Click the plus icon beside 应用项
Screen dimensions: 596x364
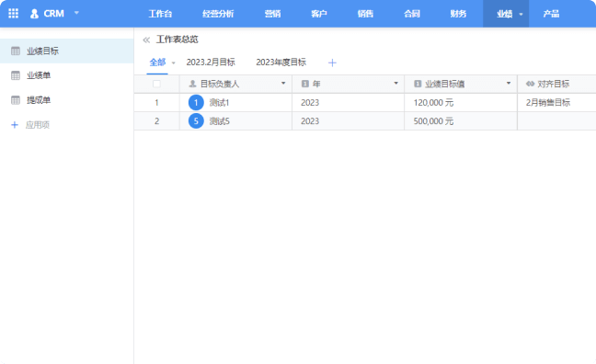coord(15,125)
